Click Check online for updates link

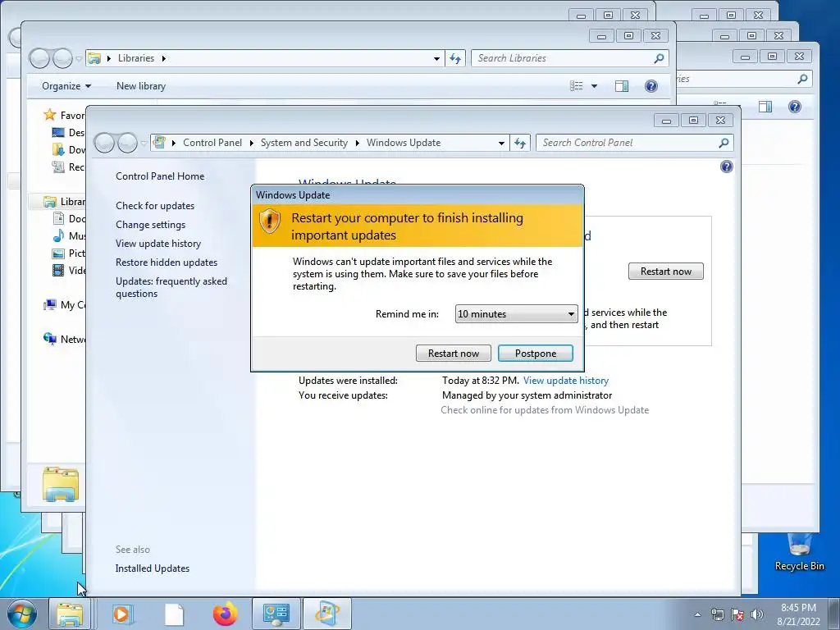pos(545,410)
